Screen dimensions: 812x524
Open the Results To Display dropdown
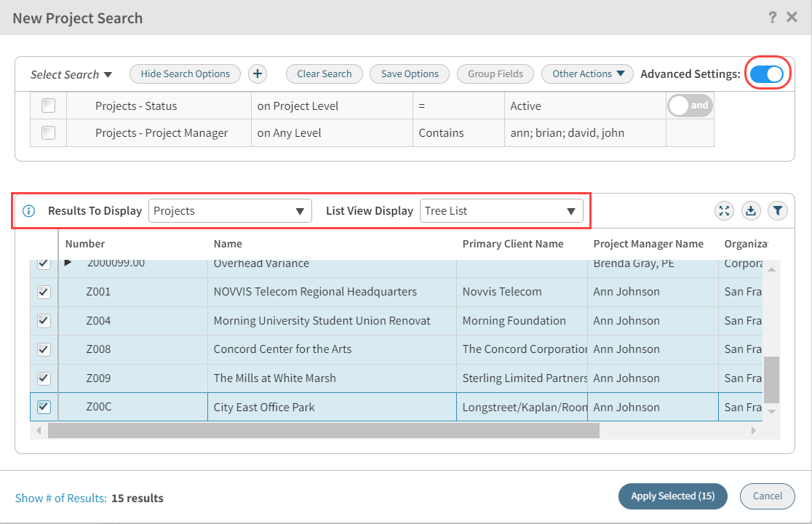pos(230,211)
